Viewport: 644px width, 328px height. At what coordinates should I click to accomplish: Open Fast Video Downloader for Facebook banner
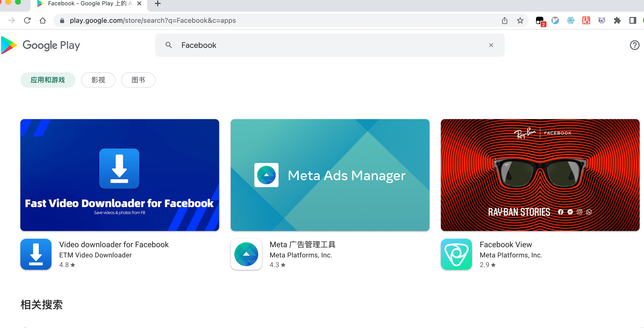click(120, 175)
